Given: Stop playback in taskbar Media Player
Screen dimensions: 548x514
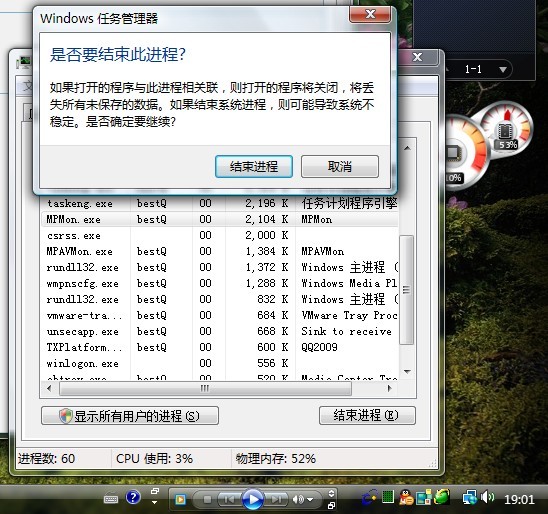Looking at the screenshot, I should (207, 500).
